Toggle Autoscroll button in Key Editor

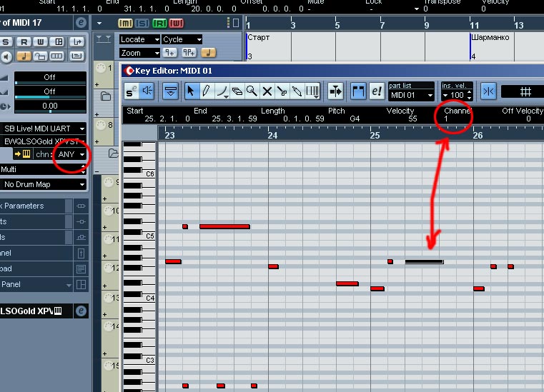[335, 91]
